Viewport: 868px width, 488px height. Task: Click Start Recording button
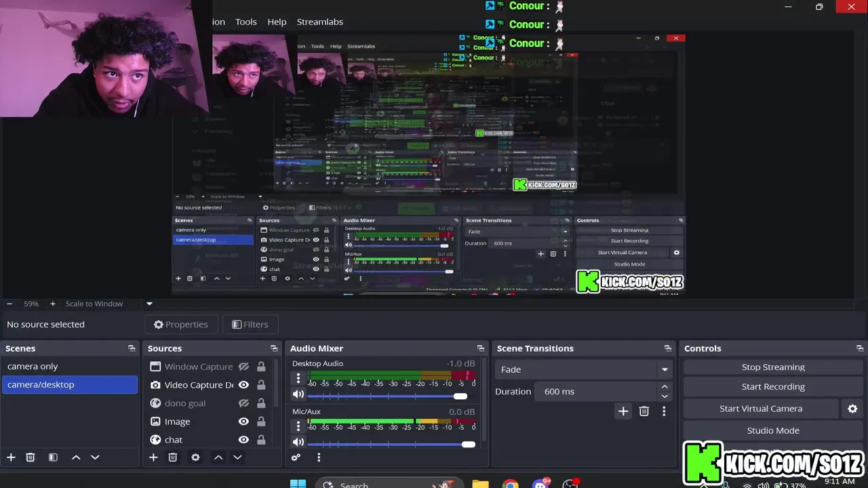(773, 386)
